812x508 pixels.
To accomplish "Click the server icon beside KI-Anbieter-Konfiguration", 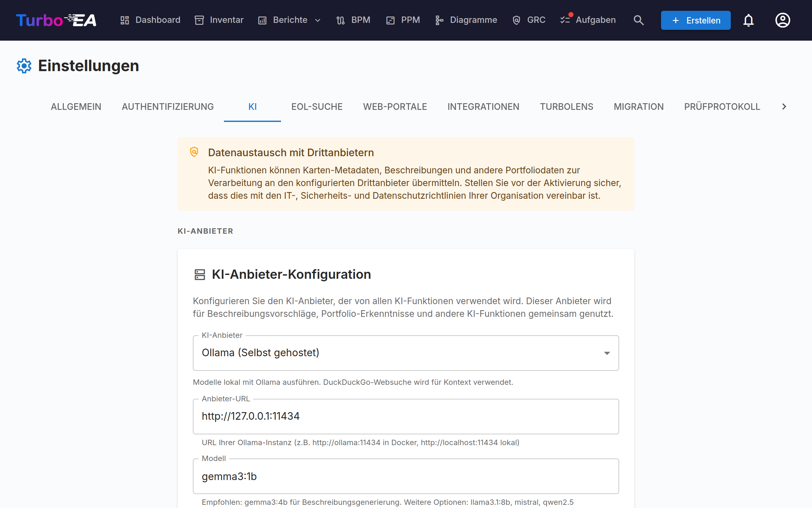I will click(200, 275).
